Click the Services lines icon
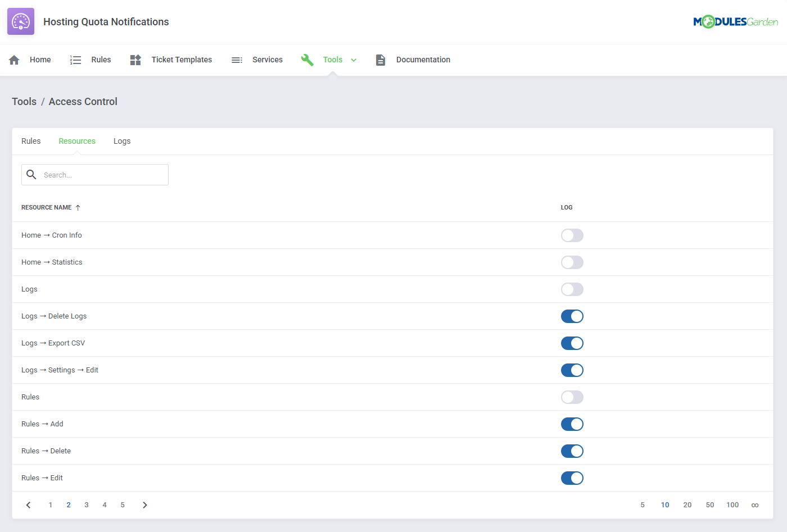Viewport: 787px width, 532px height. (237, 59)
